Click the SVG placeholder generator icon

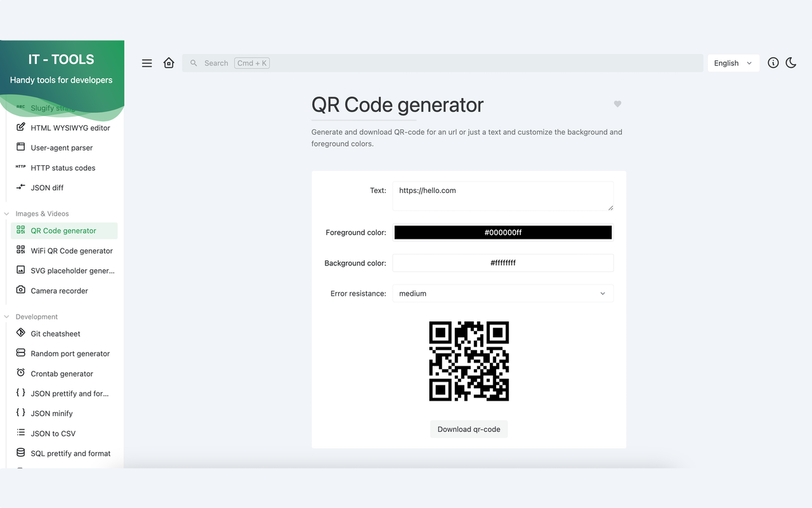tap(21, 271)
